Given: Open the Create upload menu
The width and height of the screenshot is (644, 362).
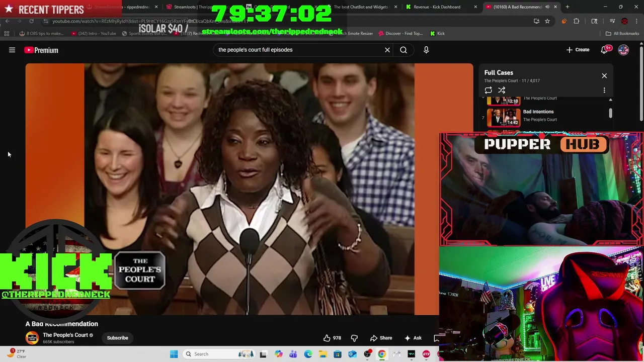Looking at the screenshot, I should [578, 50].
